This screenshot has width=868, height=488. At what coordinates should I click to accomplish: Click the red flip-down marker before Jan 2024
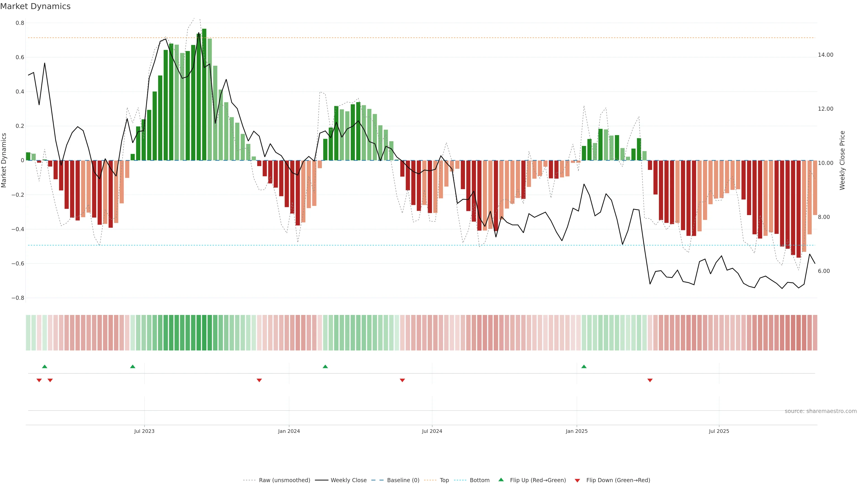point(259,380)
